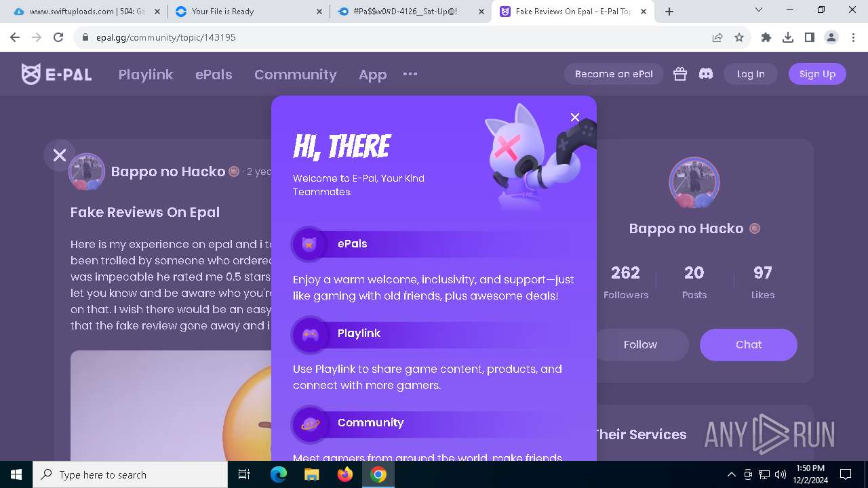Click the badge beside the sidebar username
Viewport: 868px width, 488px height.
coord(755,228)
